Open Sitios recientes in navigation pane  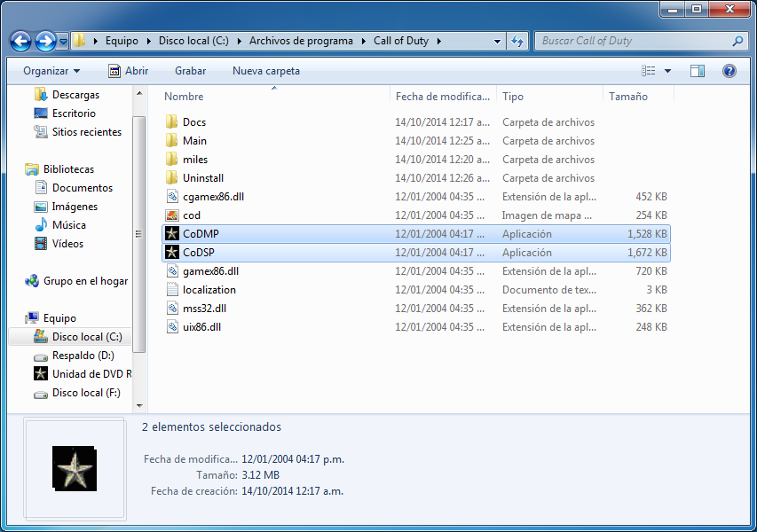point(86,132)
